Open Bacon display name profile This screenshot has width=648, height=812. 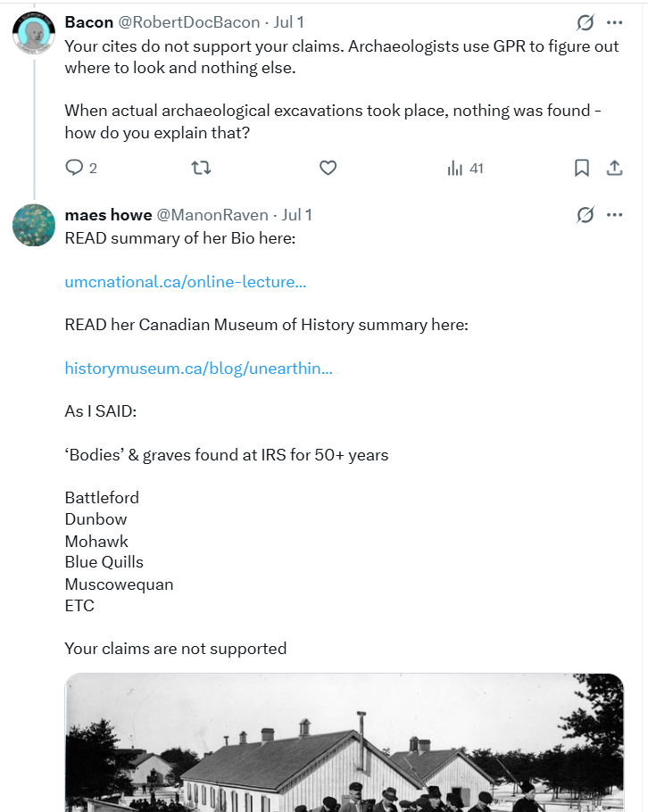[89, 22]
